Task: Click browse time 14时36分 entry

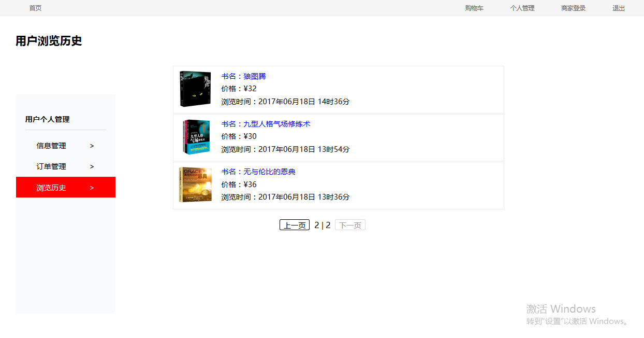Action: 285,102
